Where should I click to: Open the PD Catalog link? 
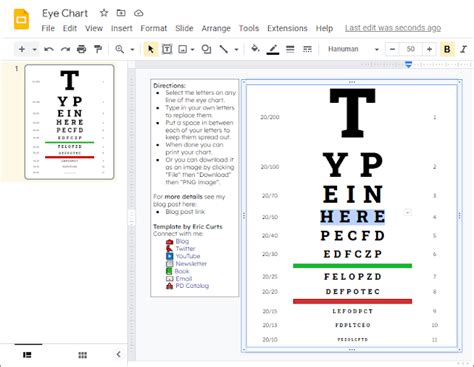(192, 286)
